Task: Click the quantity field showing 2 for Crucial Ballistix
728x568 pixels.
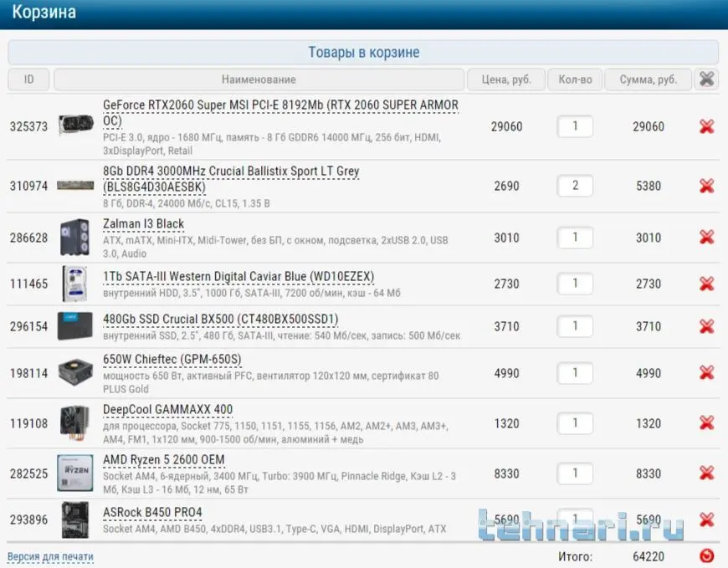Action: point(575,186)
